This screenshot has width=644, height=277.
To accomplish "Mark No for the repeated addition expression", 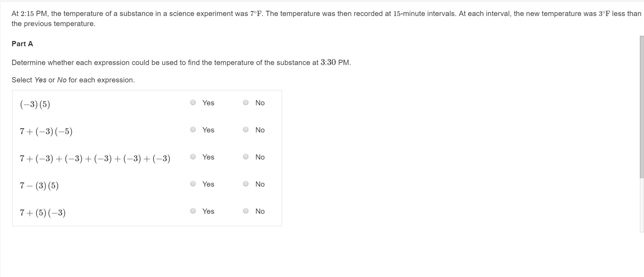I will coord(246,157).
